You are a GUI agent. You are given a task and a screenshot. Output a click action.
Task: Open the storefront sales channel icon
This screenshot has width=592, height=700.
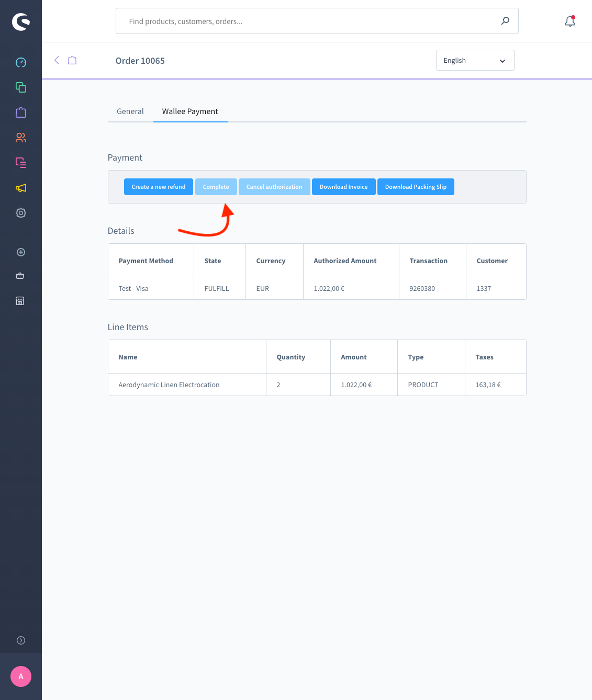[x=20, y=301]
